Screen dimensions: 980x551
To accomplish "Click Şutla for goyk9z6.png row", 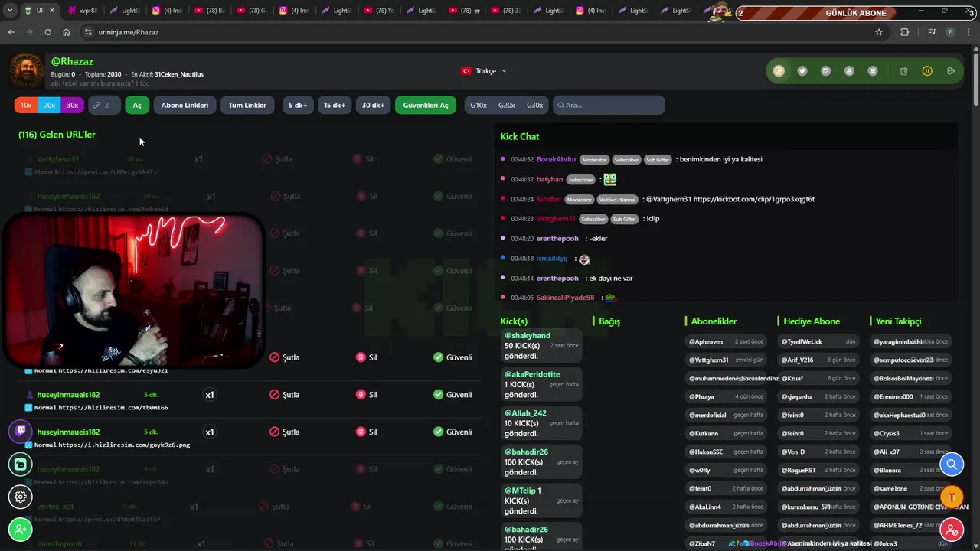I will tap(284, 432).
